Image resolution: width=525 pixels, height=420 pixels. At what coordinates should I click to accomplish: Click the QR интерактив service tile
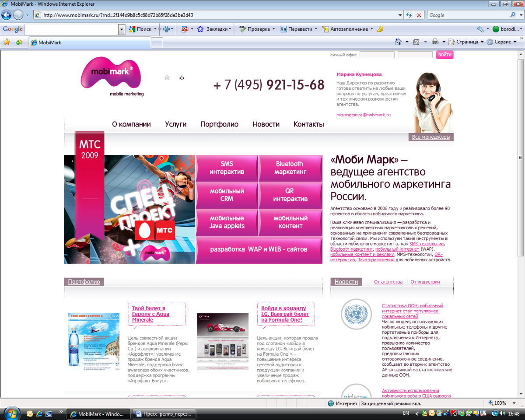coord(290,195)
